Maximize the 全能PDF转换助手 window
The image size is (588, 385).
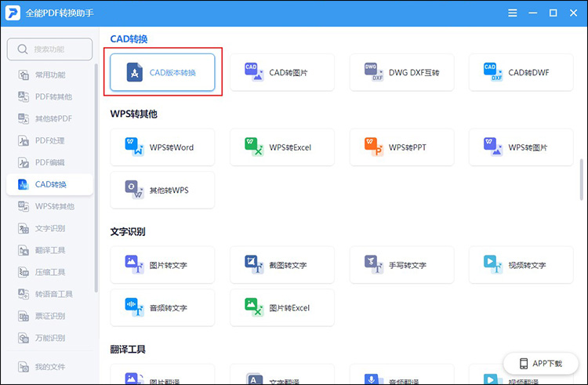click(x=554, y=13)
